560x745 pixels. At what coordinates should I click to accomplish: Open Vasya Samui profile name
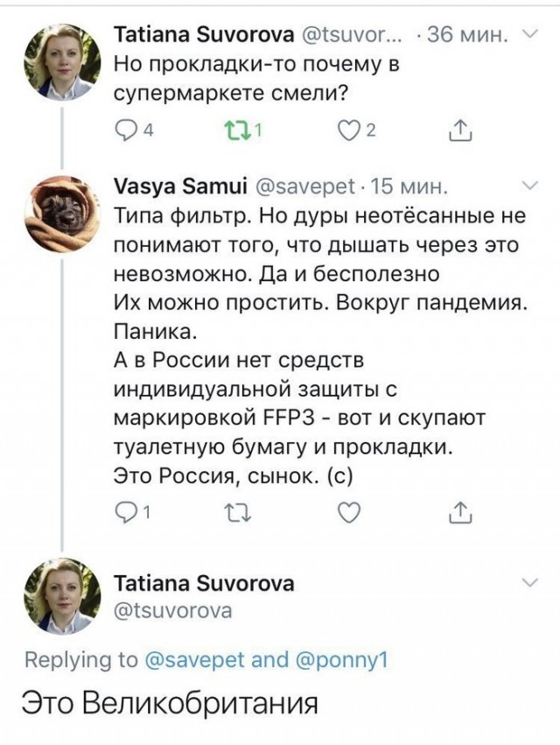click(x=178, y=186)
